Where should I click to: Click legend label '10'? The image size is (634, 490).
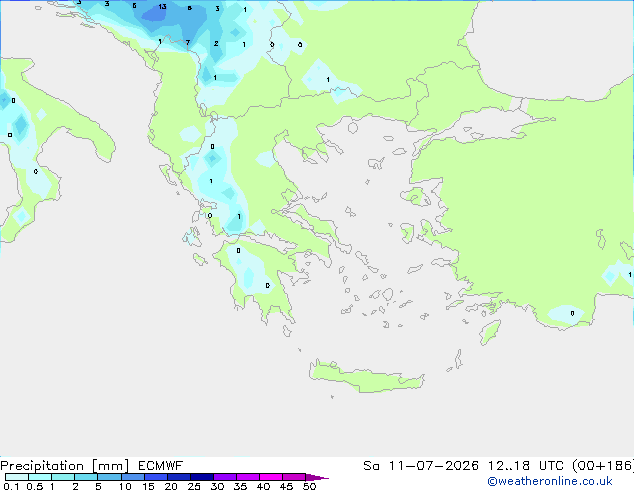click(x=125, y=486)
